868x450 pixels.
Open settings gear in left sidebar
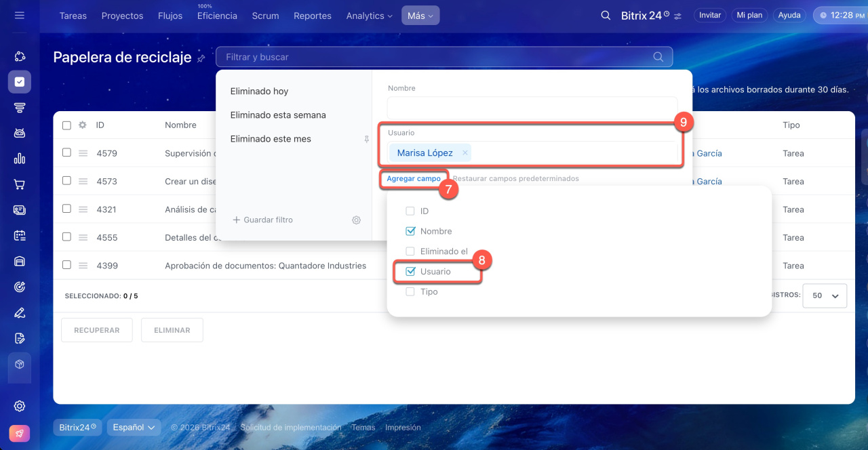[x=20, y=406]
